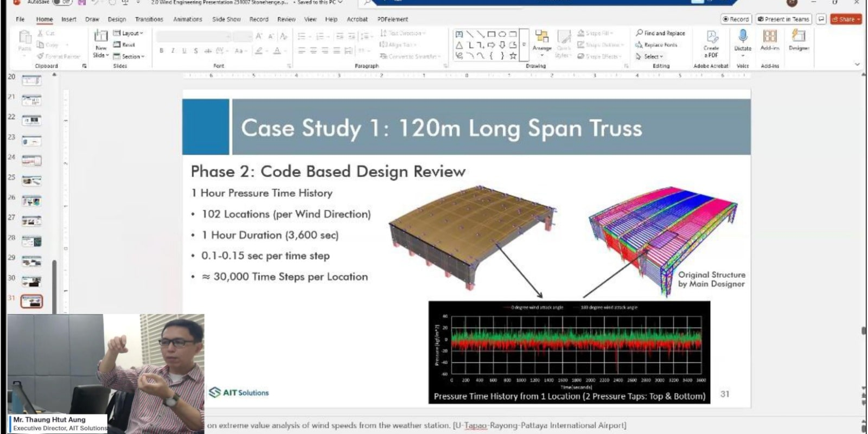Image resolution: width=868 pixels, height=434 pixels.
Task: Start Dictate microphone tool
Action: point(743,38)
